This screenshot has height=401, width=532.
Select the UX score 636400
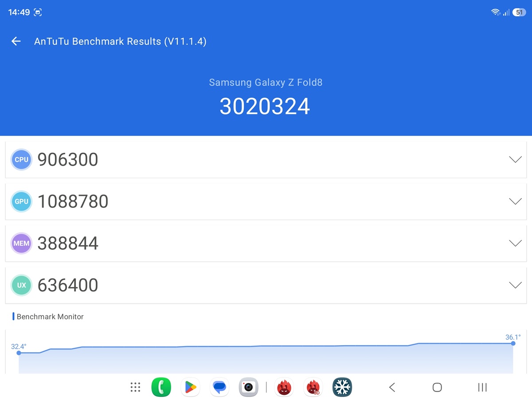pyautogui.click(x=68, y=285)
